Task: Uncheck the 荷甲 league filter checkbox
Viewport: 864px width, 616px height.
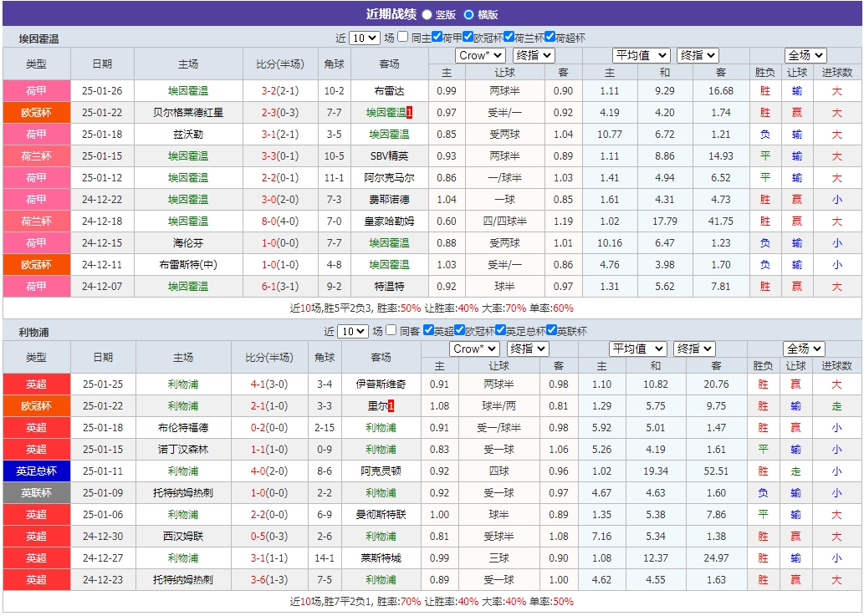Action: 435,37
